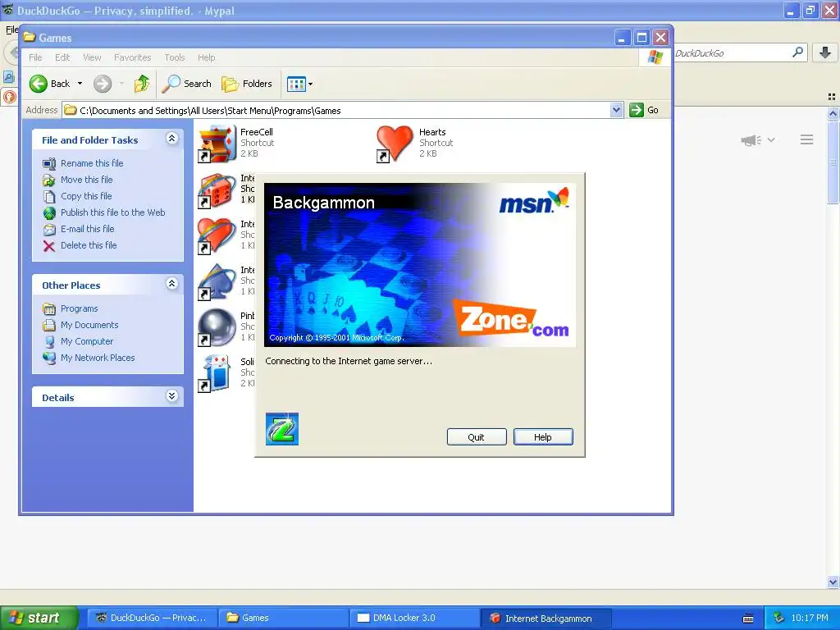This screenshot has height=630, width=840.
Task: Click E-mail this file
Action: tap(87, 229)
